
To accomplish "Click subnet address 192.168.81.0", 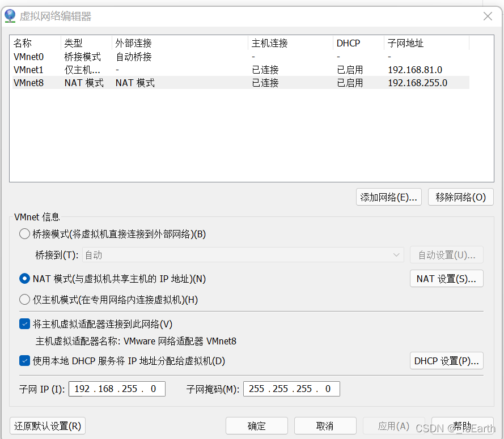I will [x=415, y=70].
